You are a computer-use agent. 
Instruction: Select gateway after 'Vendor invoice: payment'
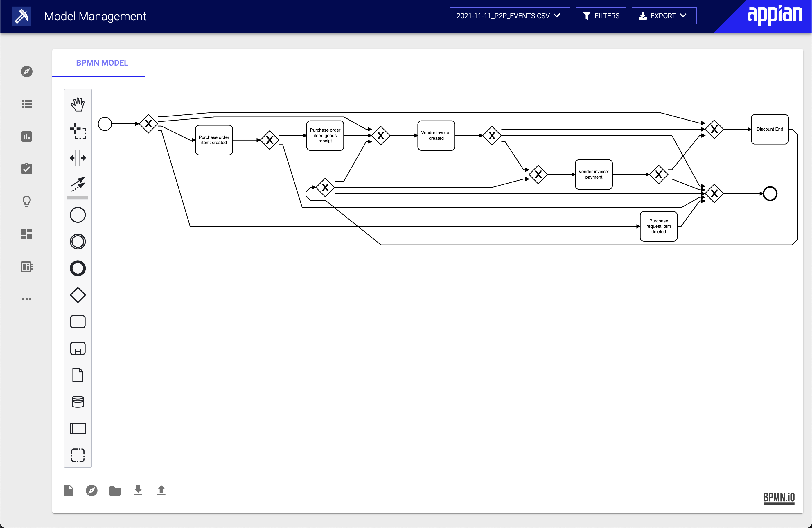(659, 174)
